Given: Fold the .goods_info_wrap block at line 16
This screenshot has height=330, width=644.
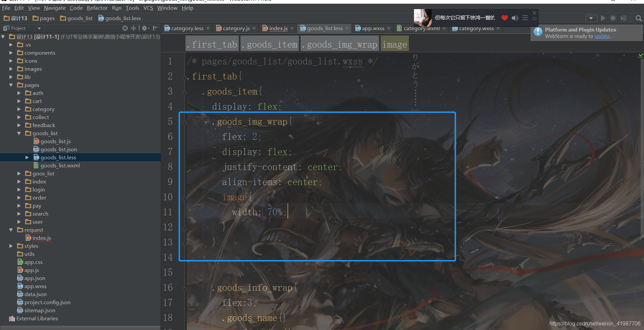Looking at the screenshot, I should tap(184, 289).
